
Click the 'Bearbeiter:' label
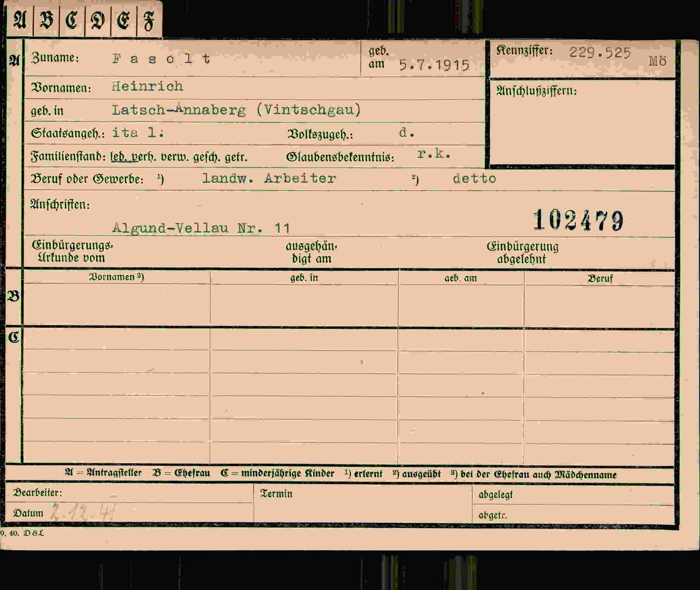pos(38,493)
